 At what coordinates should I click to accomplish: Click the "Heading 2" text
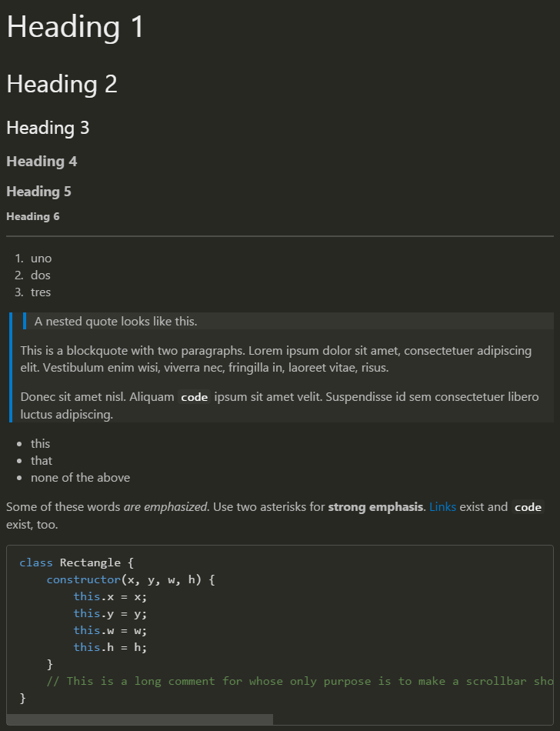click(x=62, y=84)
